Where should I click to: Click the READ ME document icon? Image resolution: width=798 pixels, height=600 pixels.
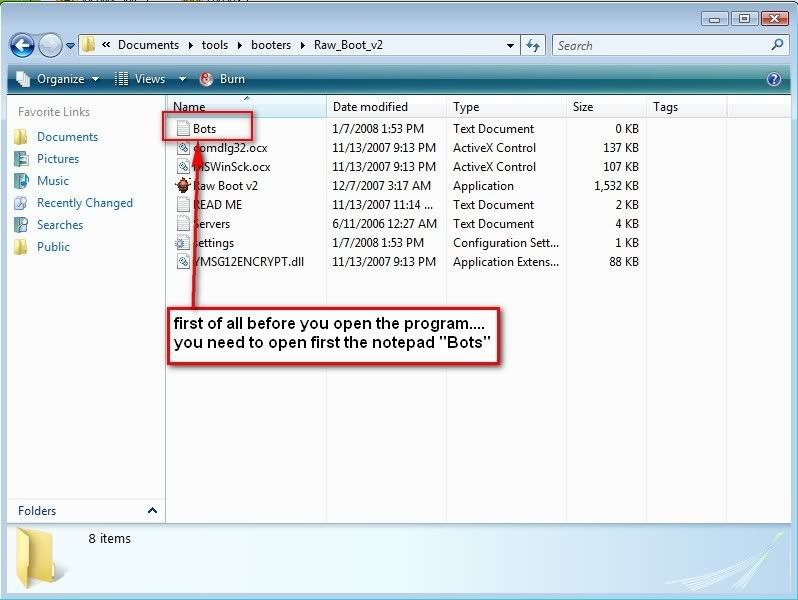point(183,205)
